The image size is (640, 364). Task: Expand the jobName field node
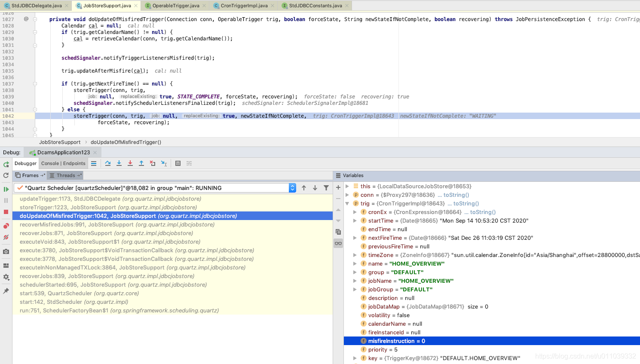click(355, 281)
